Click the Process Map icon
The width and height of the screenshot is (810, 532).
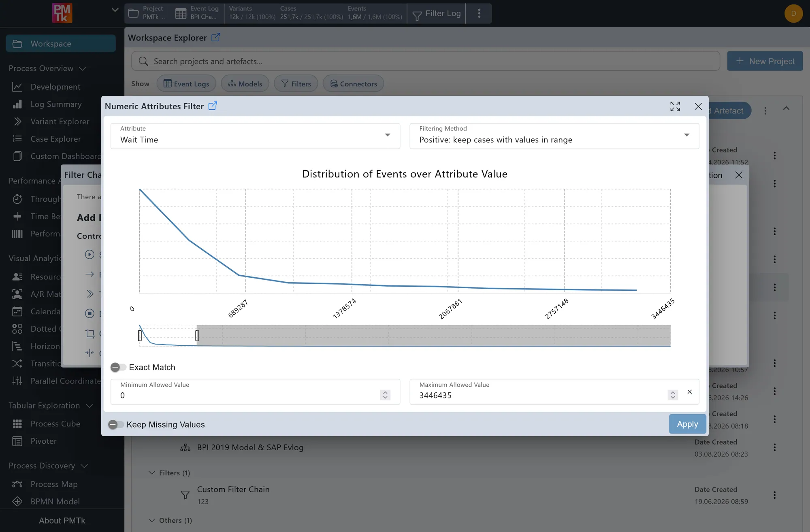[17, 484]
